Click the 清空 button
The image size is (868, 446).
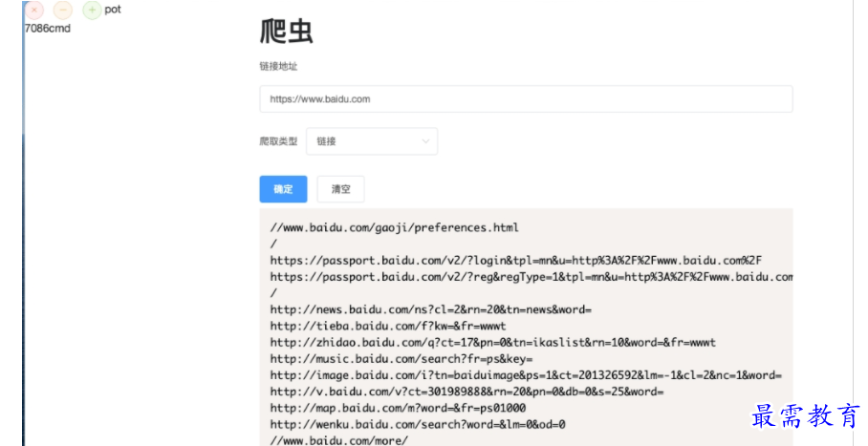pyautogui.click(x=340, y=189)
